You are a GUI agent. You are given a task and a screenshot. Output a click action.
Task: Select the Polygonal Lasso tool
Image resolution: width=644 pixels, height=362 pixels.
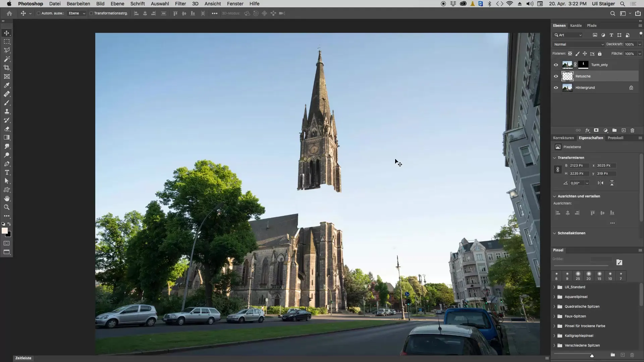point(7,50)
